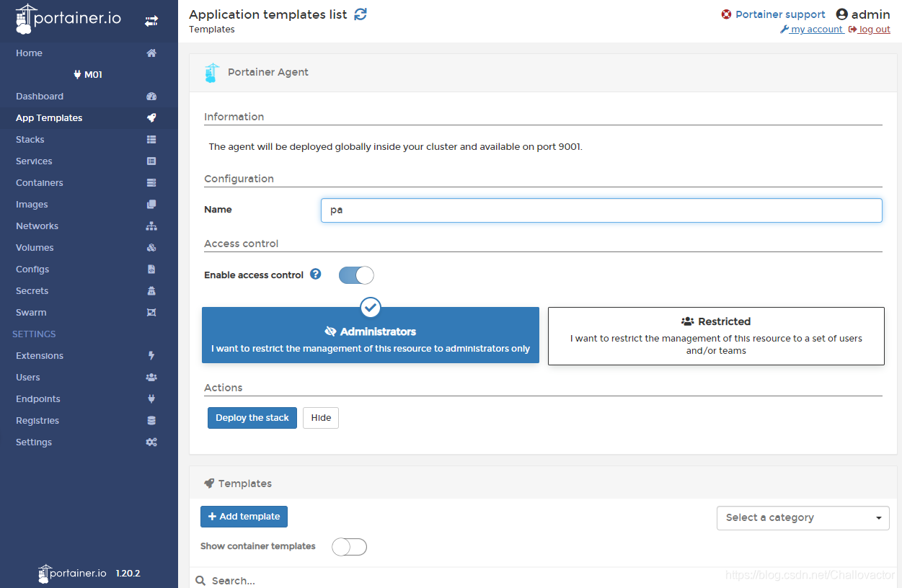Open Images menu item
Screen dimensions: 902x588
tap(89, 204)
